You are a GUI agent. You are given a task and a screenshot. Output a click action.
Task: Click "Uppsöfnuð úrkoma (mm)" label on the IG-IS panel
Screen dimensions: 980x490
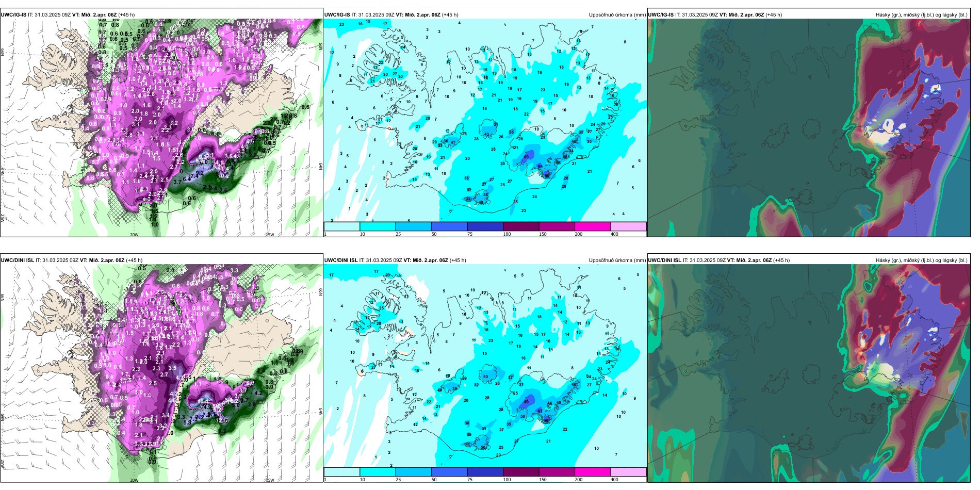click(x=617, y=15)
